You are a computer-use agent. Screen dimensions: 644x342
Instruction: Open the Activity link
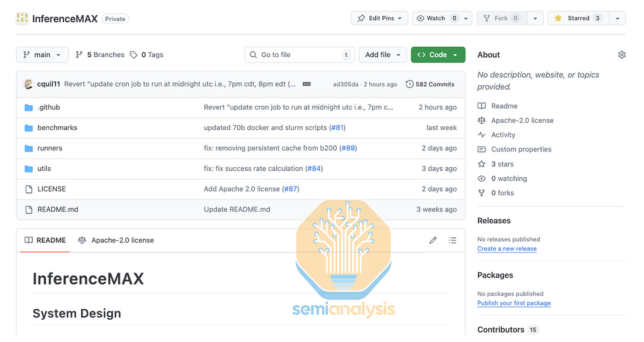point(503,135)
